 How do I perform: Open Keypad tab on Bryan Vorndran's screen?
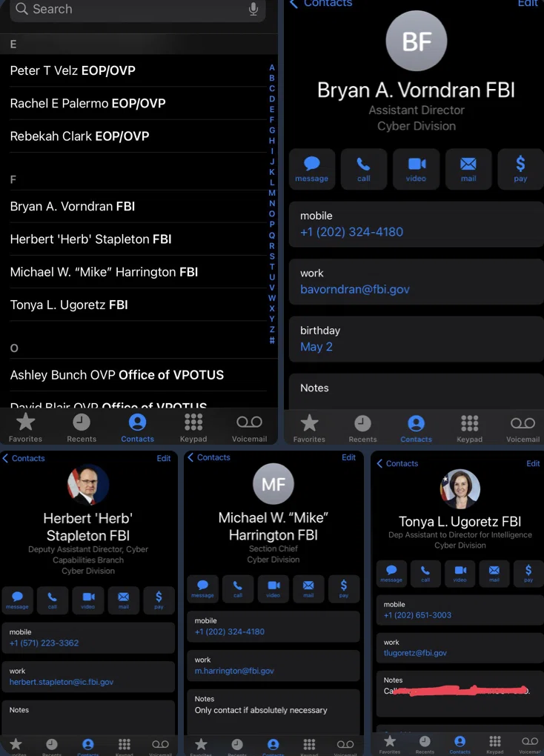[469, 428]
